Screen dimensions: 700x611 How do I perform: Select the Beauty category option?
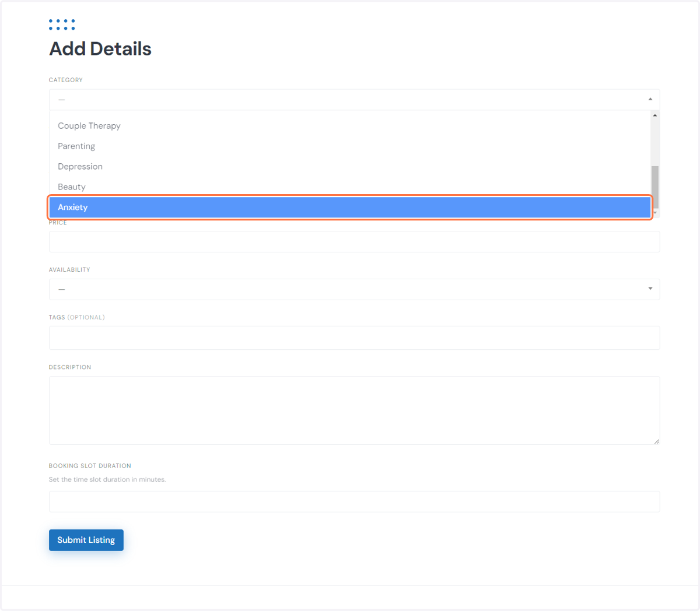click(x=350, y=187)
